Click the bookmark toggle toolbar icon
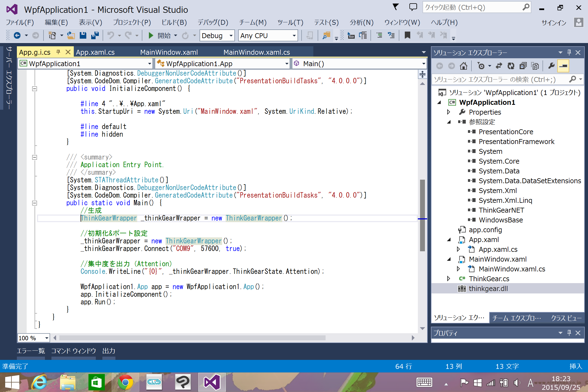 tap(408, 35)
